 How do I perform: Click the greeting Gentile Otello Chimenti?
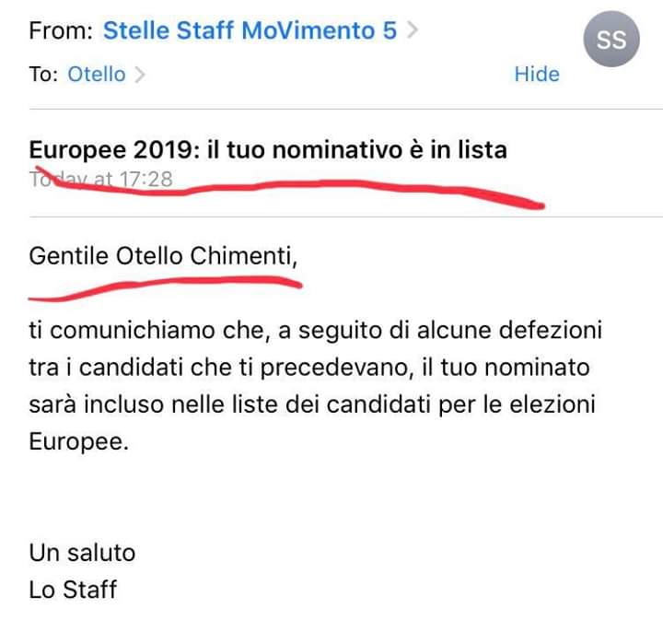(x=163, y=256)
